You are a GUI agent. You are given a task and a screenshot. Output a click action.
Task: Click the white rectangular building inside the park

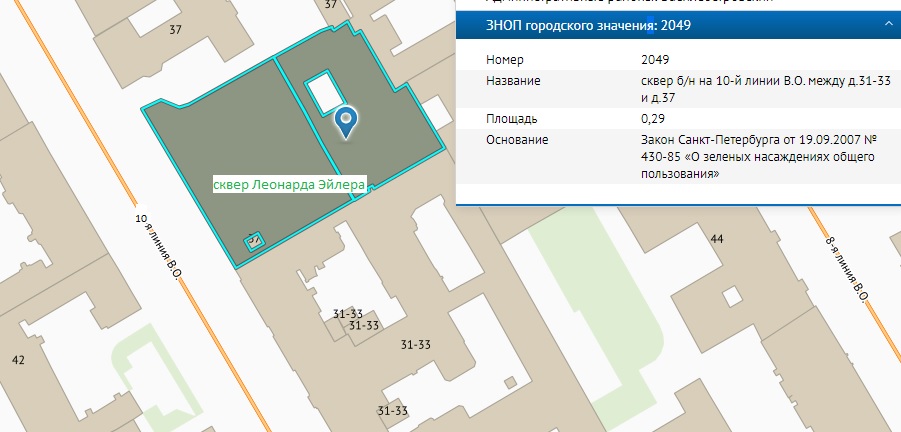323,94
